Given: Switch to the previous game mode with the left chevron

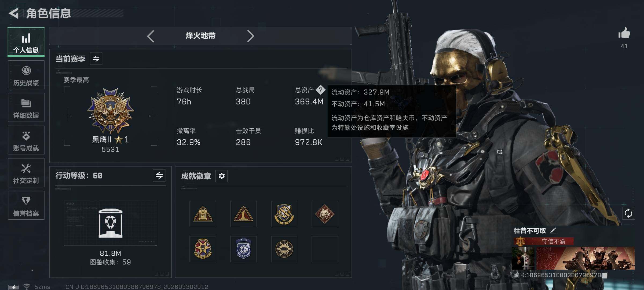Looking at the screenshot, I should (151, 36).
